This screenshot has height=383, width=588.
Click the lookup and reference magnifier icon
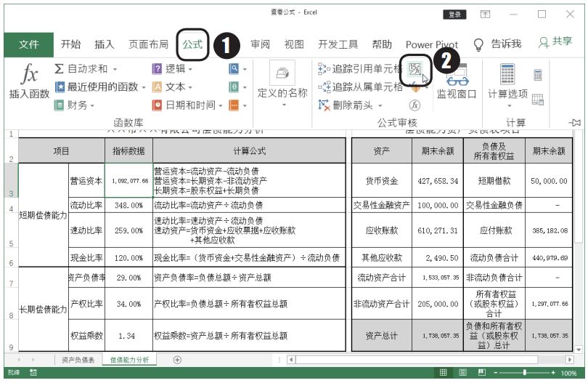(x=234, y=69)
